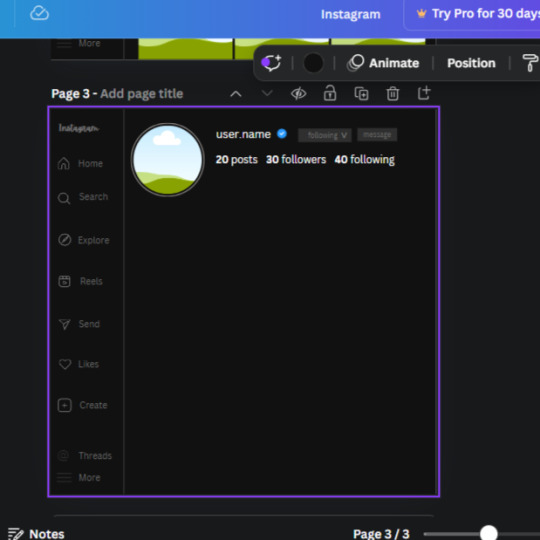Select the Threads icon on Page 3
This screenshot has width=540, height=540.
63,456
